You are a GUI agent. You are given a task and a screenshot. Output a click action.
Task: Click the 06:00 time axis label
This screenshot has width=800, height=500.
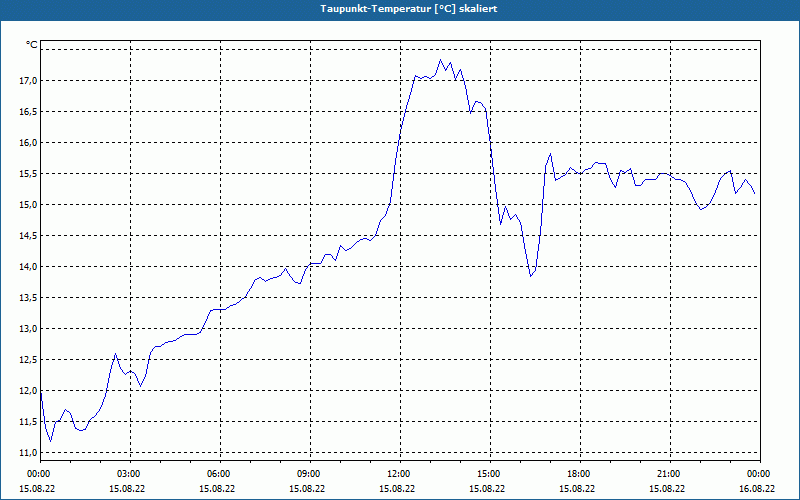coord(220,473)
